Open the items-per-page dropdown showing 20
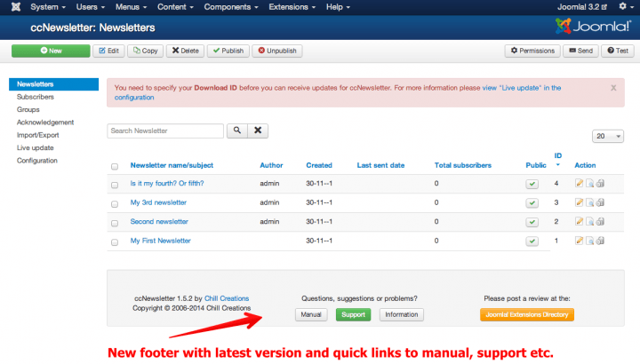The height and width of the screenshot is (364, 640). pos(608,137)
